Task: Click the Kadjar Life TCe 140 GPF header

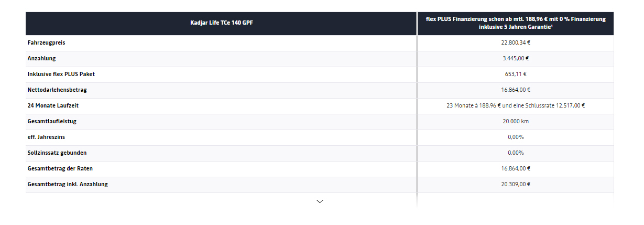Action: 222,23
